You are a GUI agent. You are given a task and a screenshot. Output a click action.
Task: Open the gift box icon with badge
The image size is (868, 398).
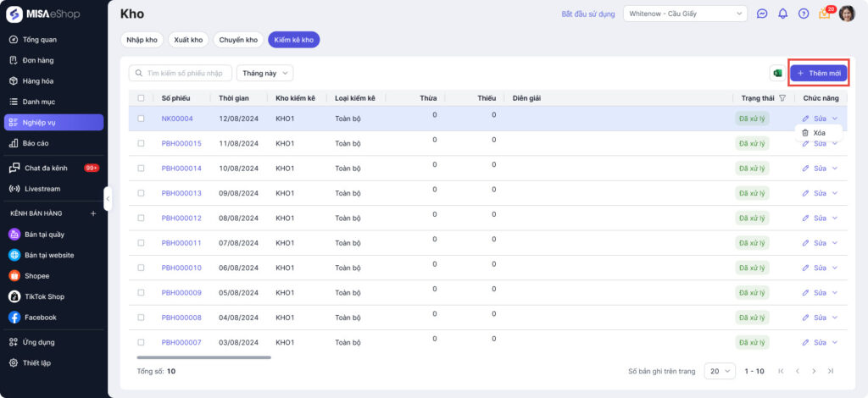824,14
